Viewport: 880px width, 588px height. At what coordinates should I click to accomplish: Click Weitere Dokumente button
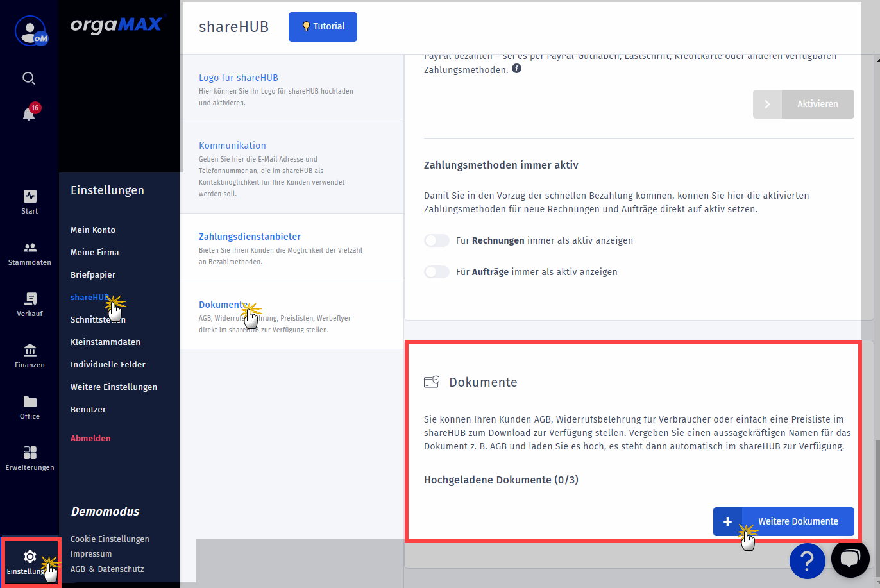tap(784, 521)
